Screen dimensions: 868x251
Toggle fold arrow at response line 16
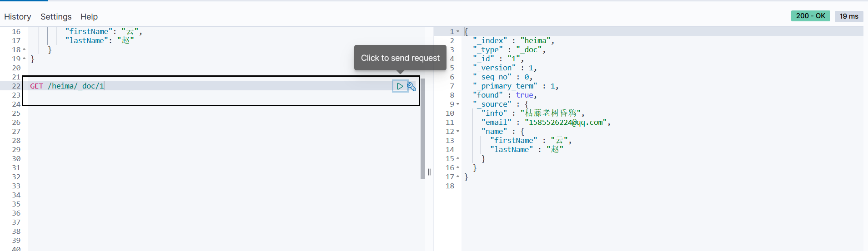pyautogui.click(x=458, y=167)
